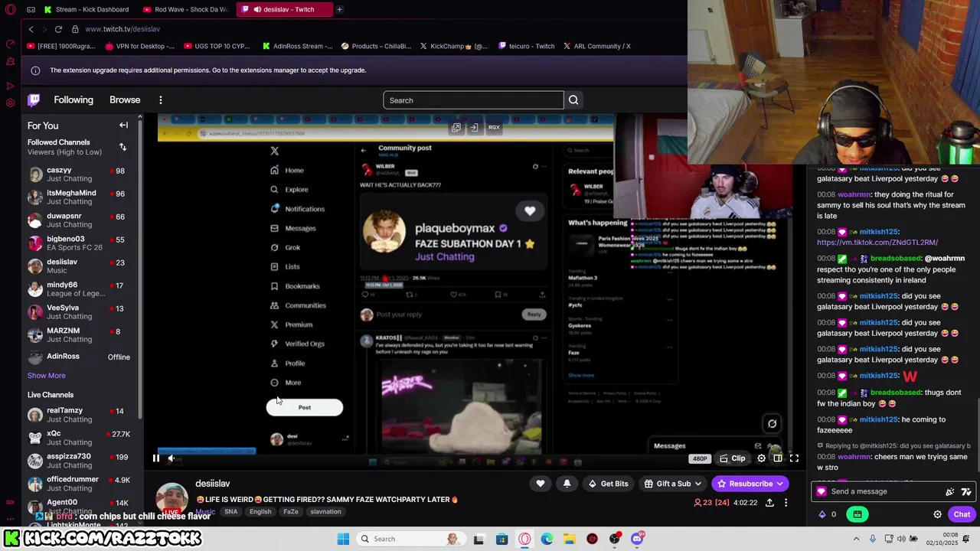
Task: Open 7TV emote menu in chat
Action: tap(965, 492)
